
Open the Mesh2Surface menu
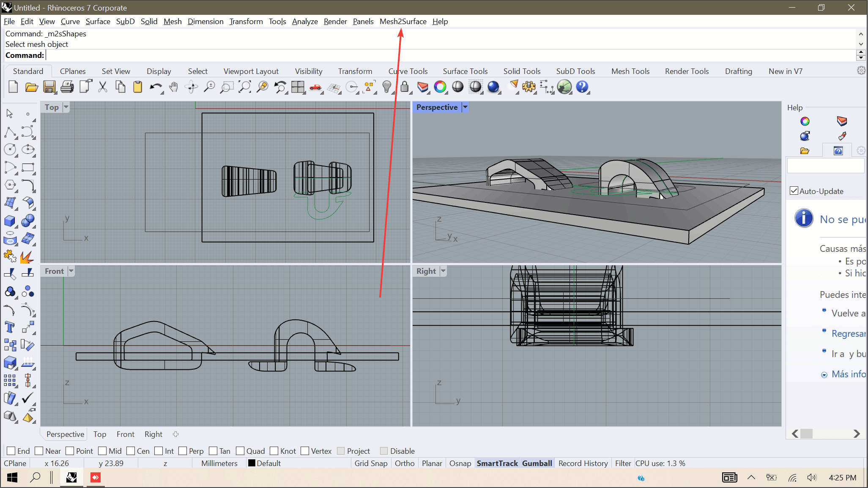[403, 21]
